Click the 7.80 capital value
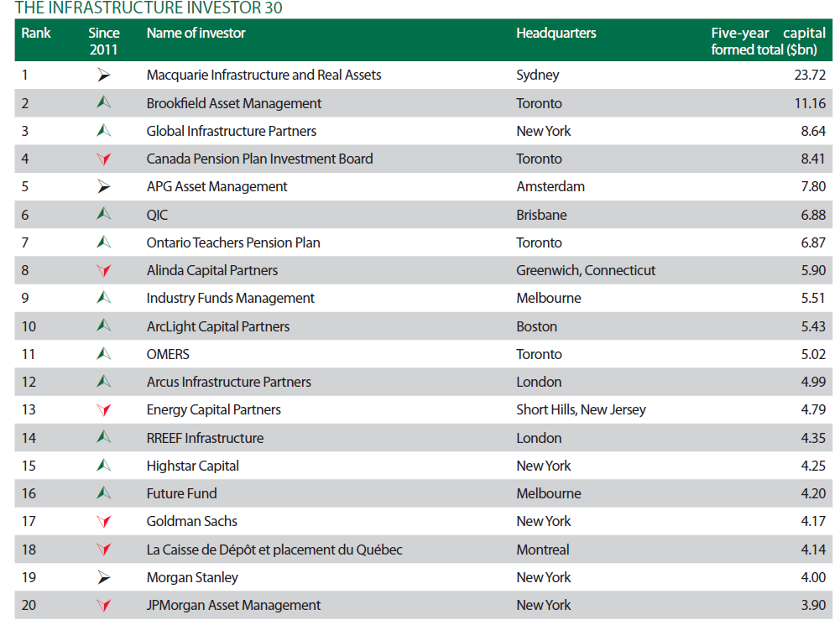Viewport: 840px width, 620px height. coord(813,187)
